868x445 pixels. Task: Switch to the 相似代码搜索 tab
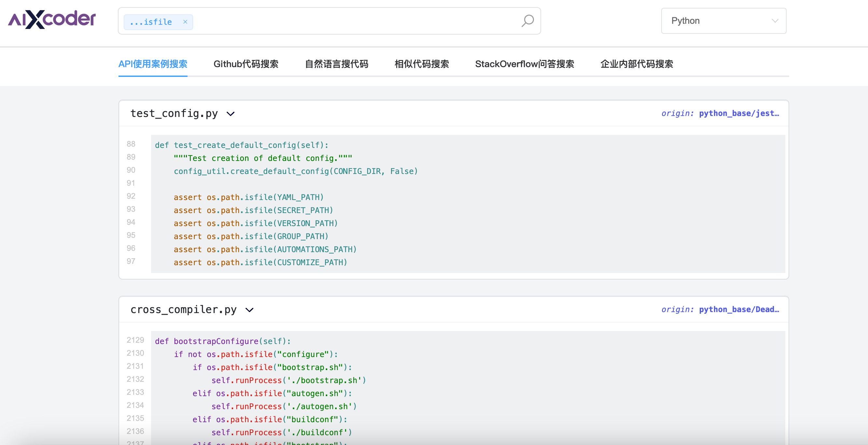pos(422,65)
